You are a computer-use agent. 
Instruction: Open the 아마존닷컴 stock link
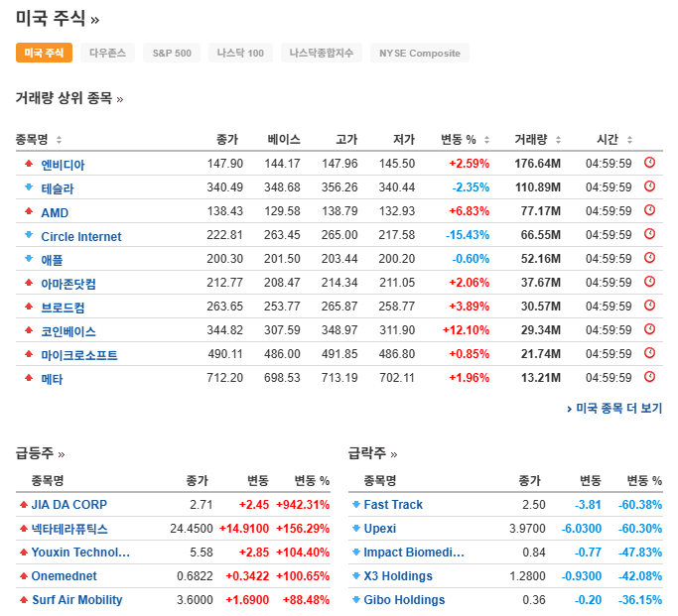[68, 284]
